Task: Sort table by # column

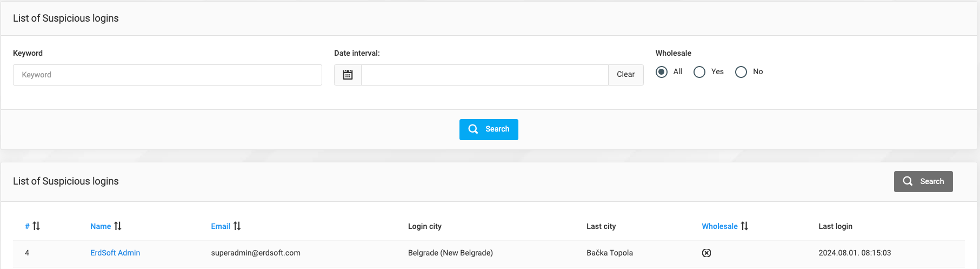Action: click(x=32, y=226)
